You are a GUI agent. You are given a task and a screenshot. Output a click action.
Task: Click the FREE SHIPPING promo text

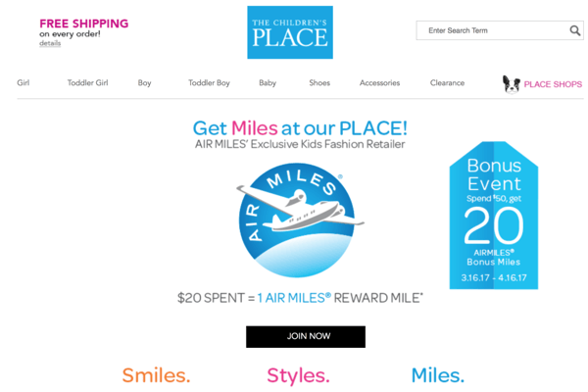(84, 24)
